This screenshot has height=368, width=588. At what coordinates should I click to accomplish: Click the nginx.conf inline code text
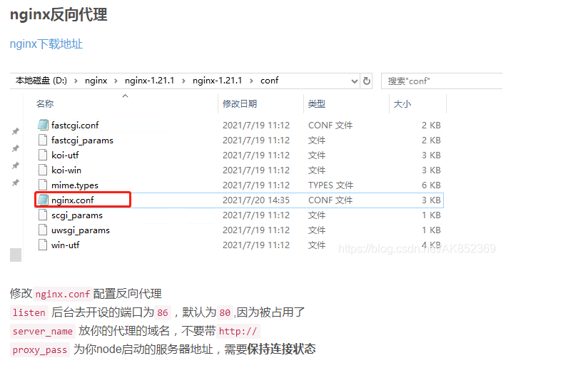pos(63,294)
